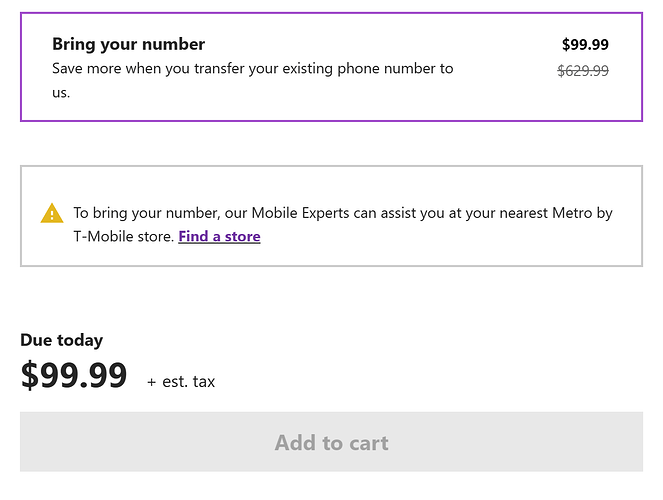Click the large $99.99 due today amount
663x500 pixels.
click(x=74, y=376)
